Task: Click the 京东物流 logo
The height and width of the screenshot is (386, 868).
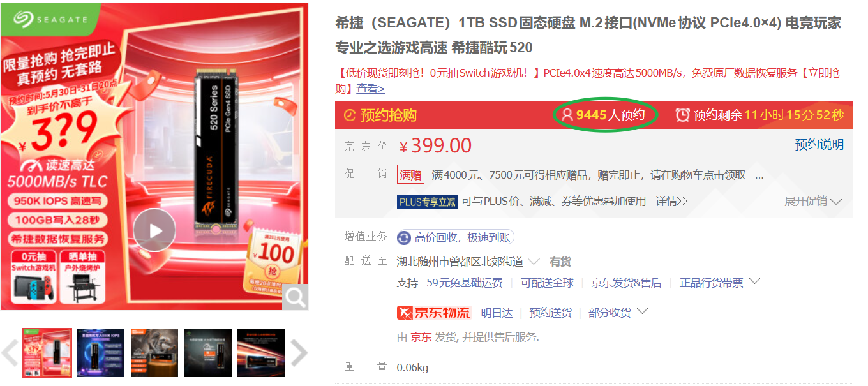Action: coord(433,313)
